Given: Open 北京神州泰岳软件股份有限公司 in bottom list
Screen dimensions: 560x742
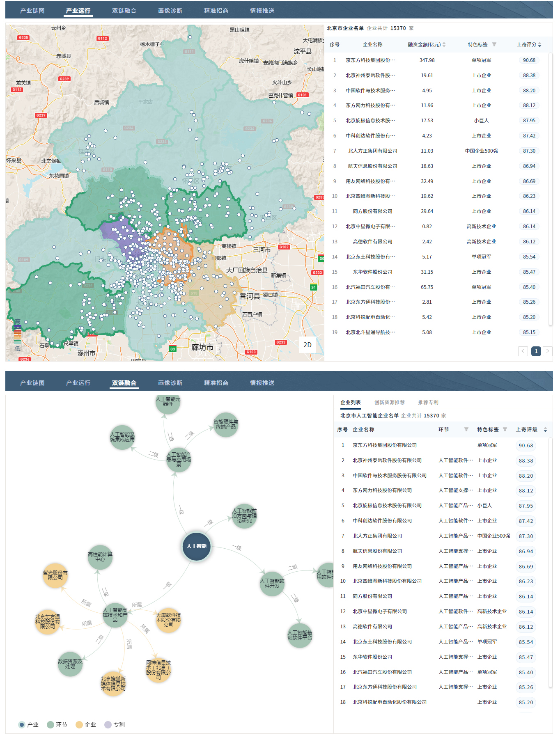Looking at the screenshot, I should tap(387, 460).
